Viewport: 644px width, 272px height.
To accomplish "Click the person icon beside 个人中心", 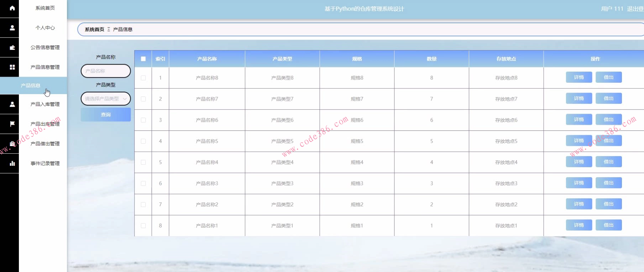I will coord(12,27).
